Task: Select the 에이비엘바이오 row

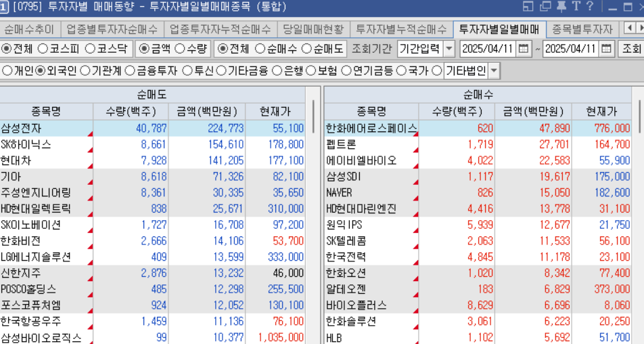Action: (x=478, y=160)
